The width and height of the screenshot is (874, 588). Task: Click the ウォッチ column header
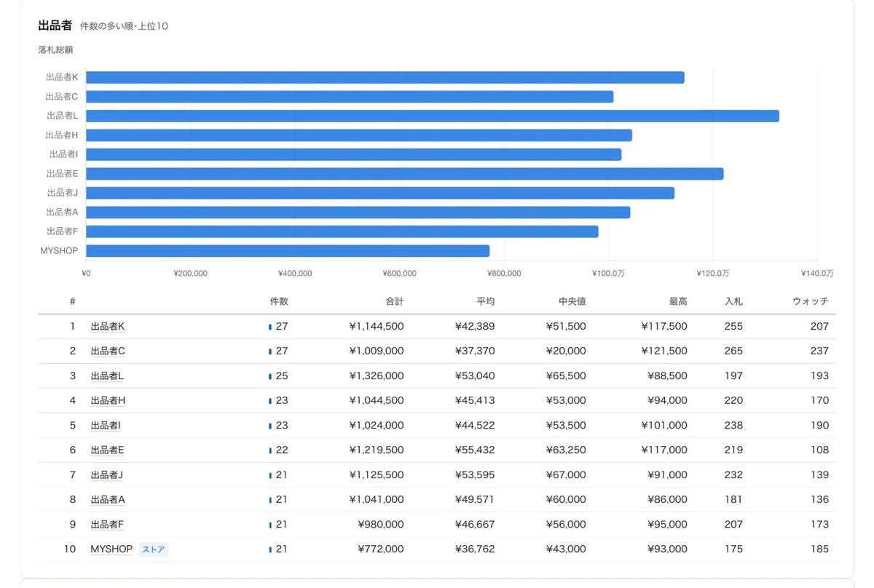(x=811, y=301)
